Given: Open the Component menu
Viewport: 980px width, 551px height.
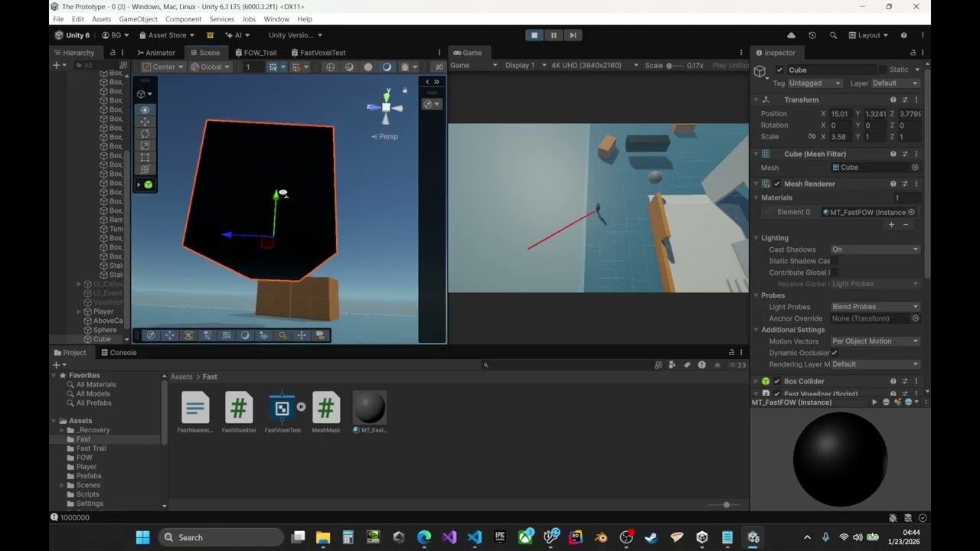Looking at the screenshot, I should coord(184,19).
